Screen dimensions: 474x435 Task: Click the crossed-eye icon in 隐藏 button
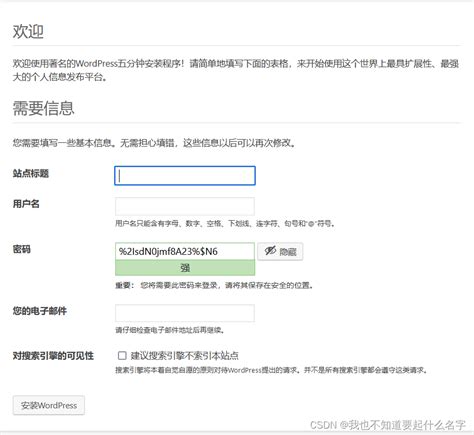270,251
